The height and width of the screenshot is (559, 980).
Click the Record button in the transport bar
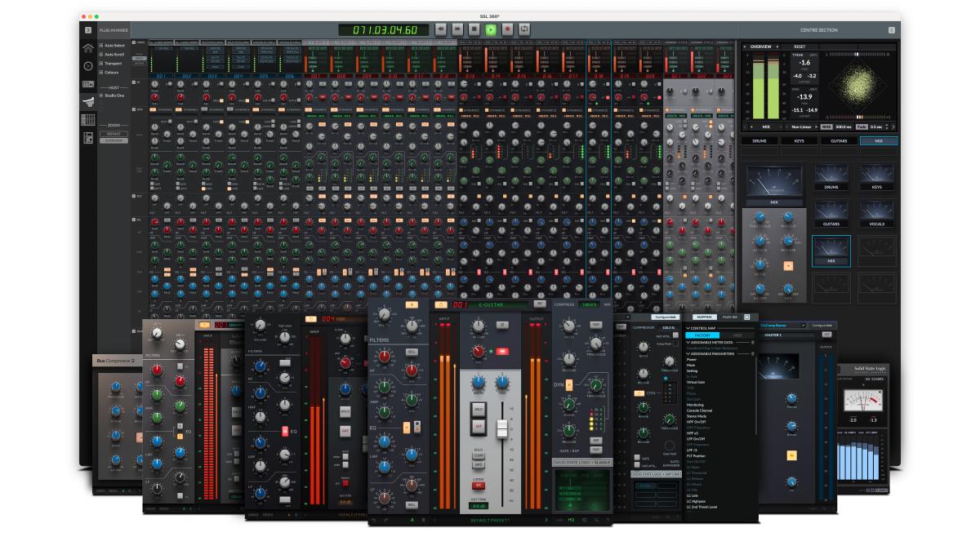(508, 29)
